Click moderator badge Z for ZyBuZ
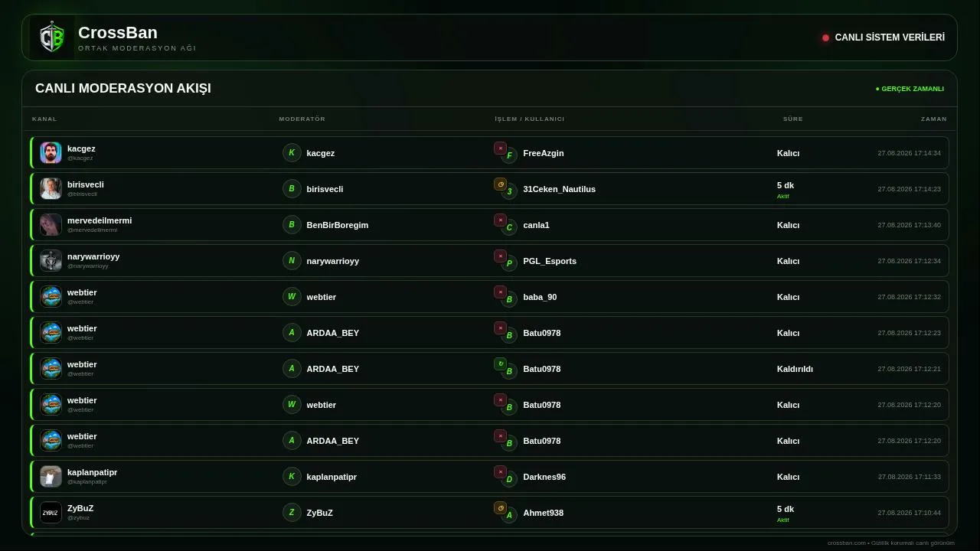This screenshot has width=980, height=551. (x=292, y=512)
